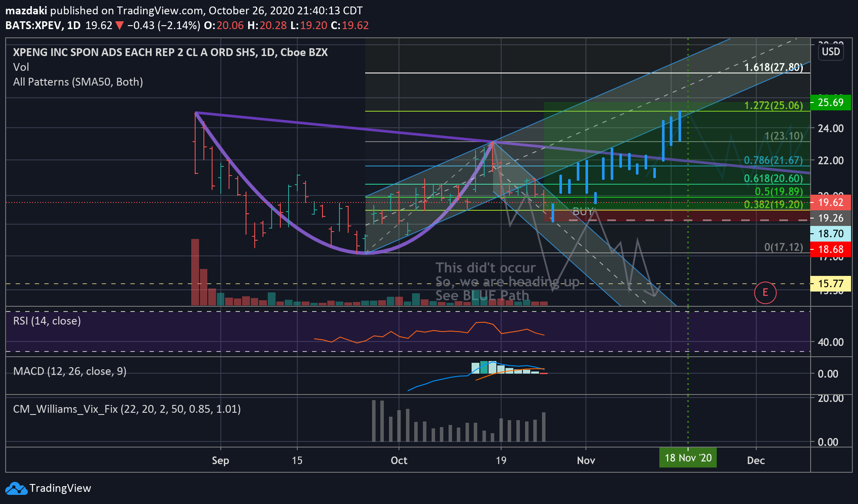The height and width of the screenshot is (504, 858).
Task: Select the 1.618(27.80) Fibonacci level label
Action: 774,67
